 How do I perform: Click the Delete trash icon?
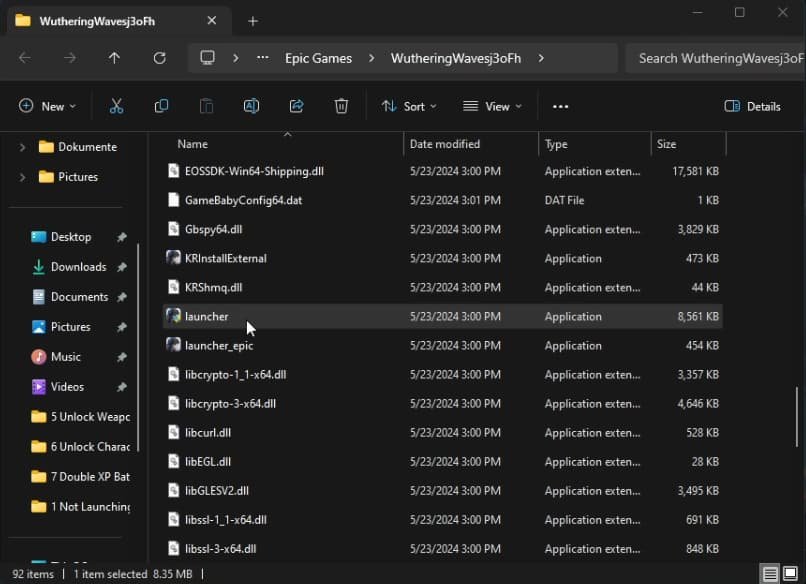click(x=341, y=106)
